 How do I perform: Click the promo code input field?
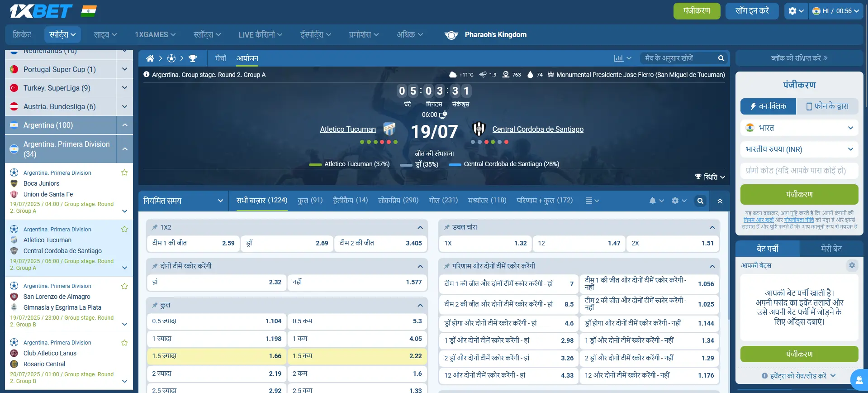(799, 171)
